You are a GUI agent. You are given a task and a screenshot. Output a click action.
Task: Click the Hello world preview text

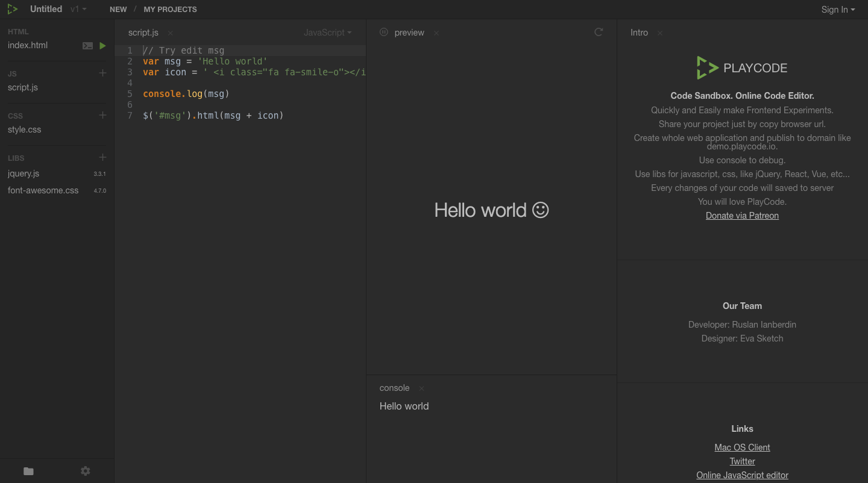coord(480,210)
